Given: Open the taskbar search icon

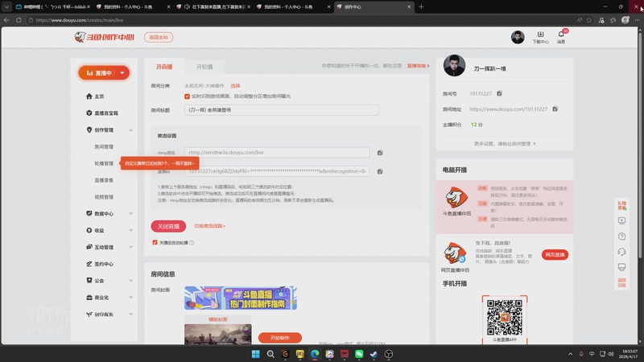Looking at the screenshot, I should [x=270, y=354].
